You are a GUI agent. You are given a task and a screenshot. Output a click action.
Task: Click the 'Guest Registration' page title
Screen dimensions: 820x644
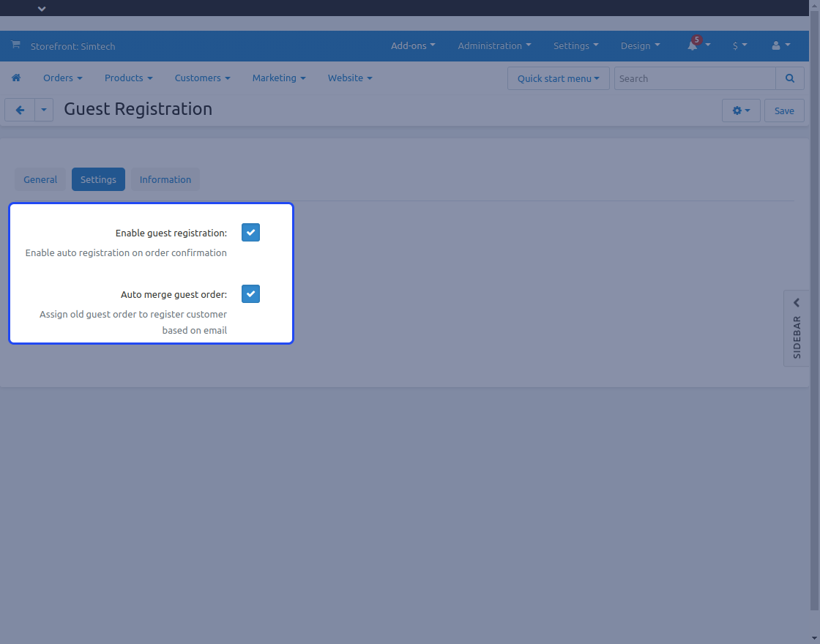tap(138, 109)
